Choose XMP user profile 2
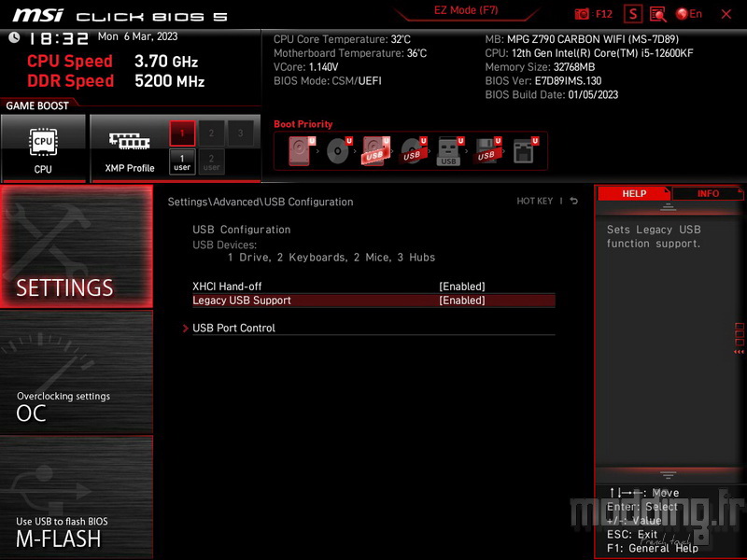Screen dimensions: 747x560 pyautogui.click(x=211, y=161)
